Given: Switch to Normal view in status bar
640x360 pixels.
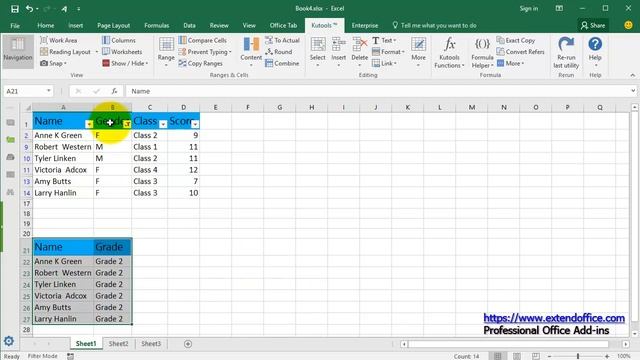Looking at the screenshot, I should pos(498,356).
